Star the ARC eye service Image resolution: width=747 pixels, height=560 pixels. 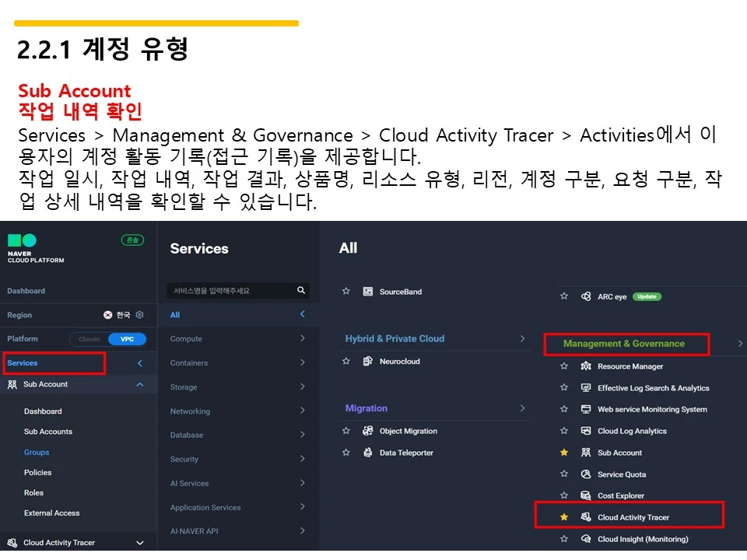pyautogui.click(x=563, y=296)
